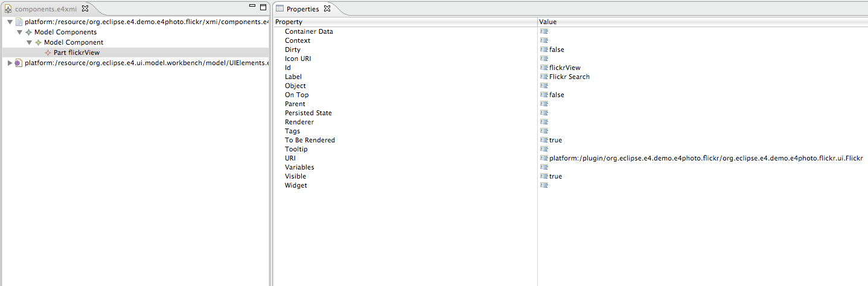This screenshot has height=286, width=868.
Task: Maximize the components.e4xmi editor pane
Action: 263,7
